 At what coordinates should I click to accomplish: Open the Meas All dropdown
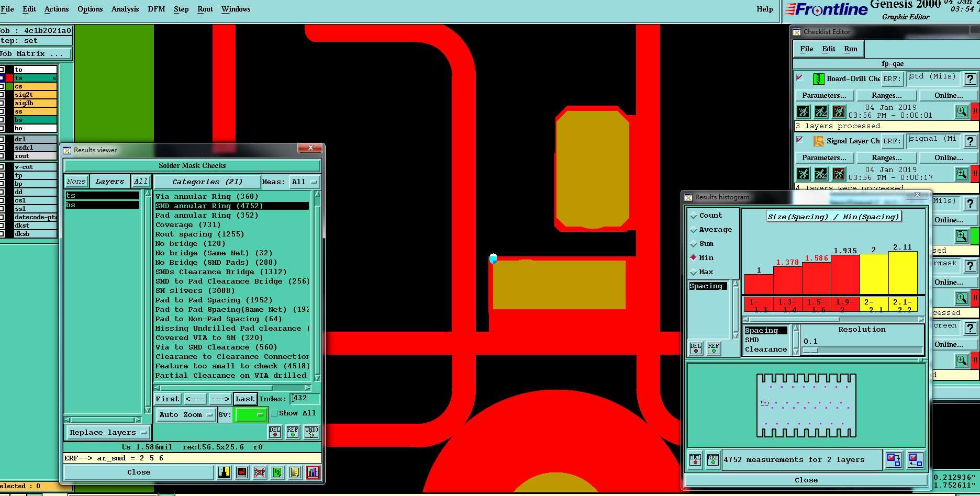(305, 182)
